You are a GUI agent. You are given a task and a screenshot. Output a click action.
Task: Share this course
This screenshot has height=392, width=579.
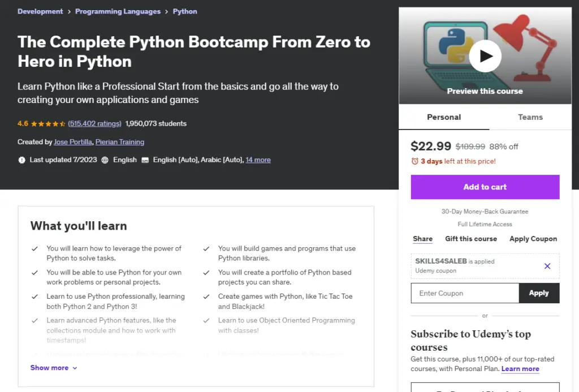422,239
